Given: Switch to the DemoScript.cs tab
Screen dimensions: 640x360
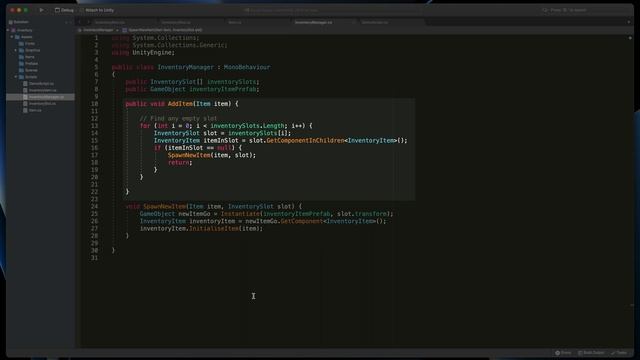Looking at the screenshot, I should [375, 22].
